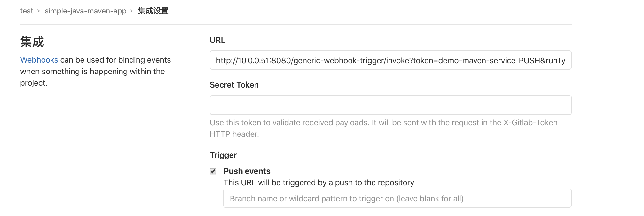Image resolution: width=644 pixels, height=216 pixels.
Task: Open the test group breadcrumb
Action: 27,11
